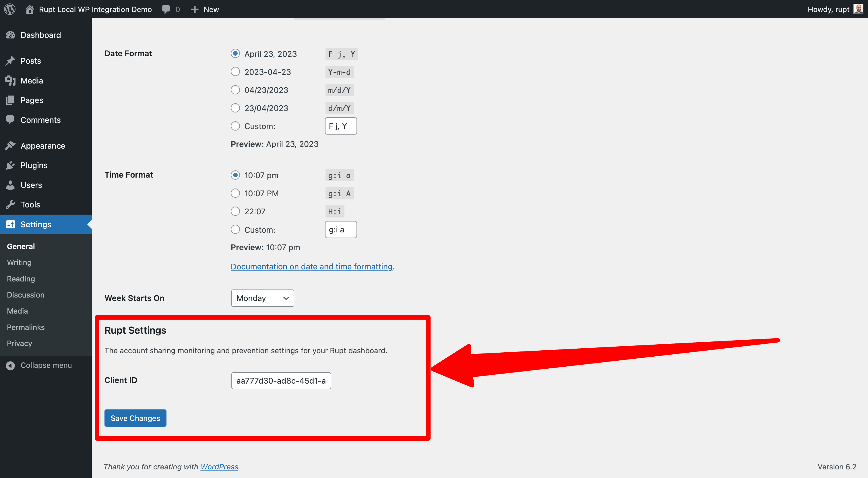Open the comments bubble icon in admin bar

(166, 9)
